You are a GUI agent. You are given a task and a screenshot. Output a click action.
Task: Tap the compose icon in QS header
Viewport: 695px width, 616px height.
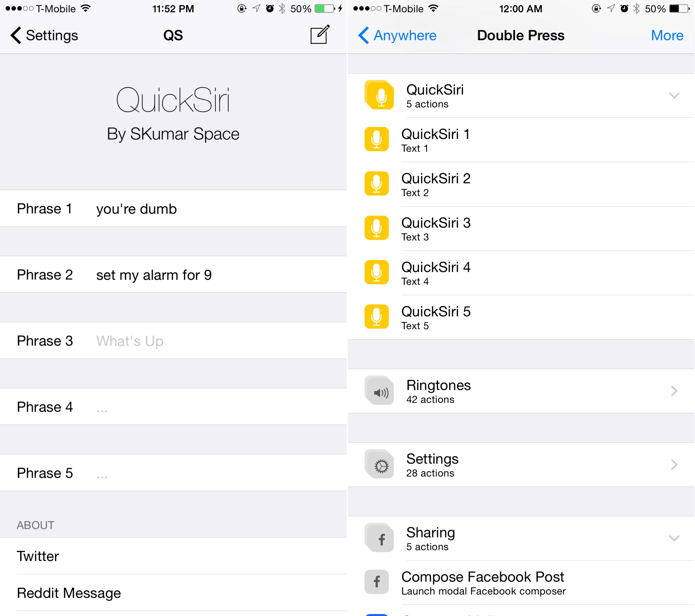[320, 34]
